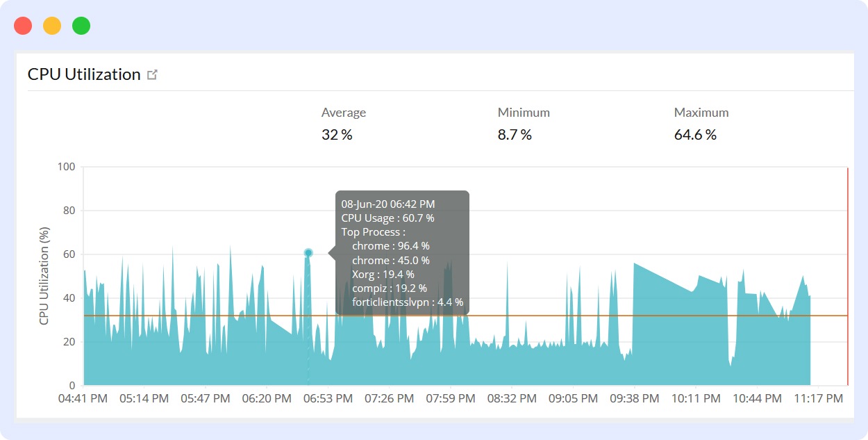This screenshot has height=440, width=868.
Task: Click the 08-Jun-20 06:42 PM tooltip header
Action: click(387, 204)
